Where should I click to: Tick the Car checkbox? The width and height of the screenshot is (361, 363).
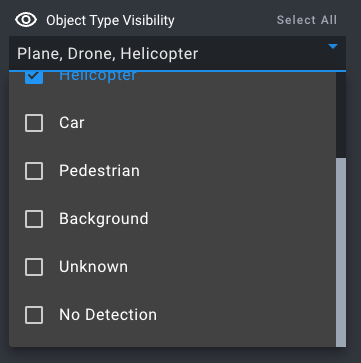click(34, 123)
